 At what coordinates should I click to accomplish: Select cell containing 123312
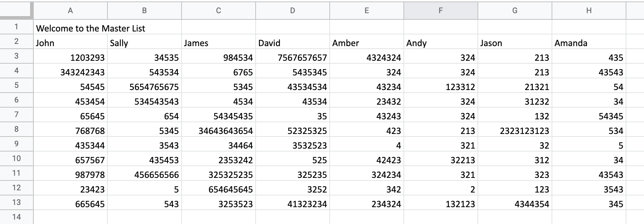tap(441, 86)
